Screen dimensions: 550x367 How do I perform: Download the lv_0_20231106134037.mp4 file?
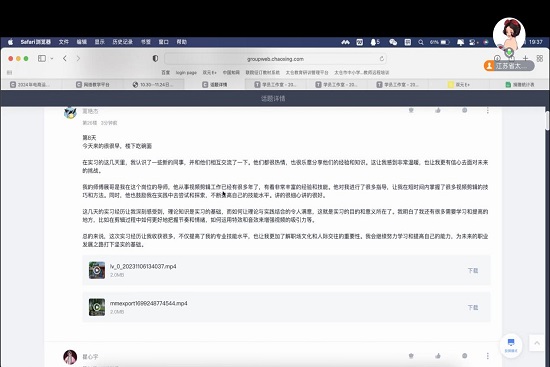click(x=472, y=271)
